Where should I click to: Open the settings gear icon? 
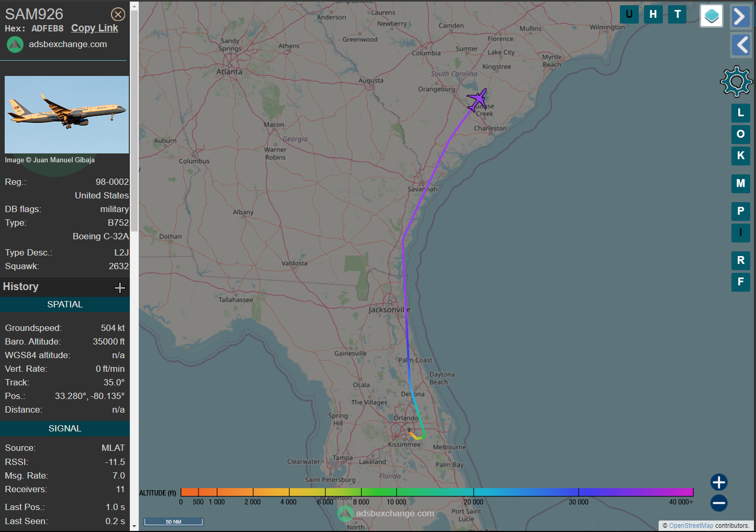point(737,82)
